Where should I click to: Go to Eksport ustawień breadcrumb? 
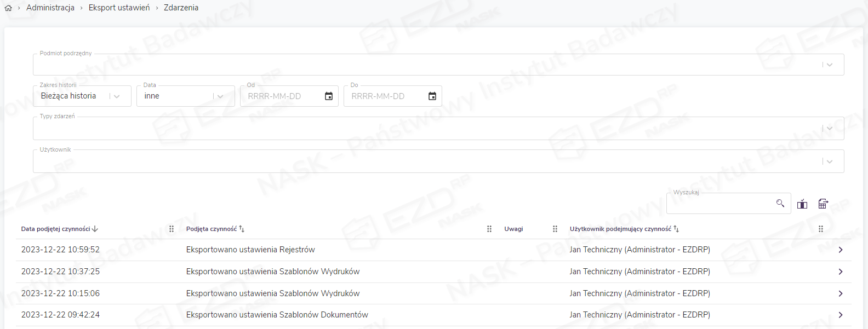click(119, 8)
